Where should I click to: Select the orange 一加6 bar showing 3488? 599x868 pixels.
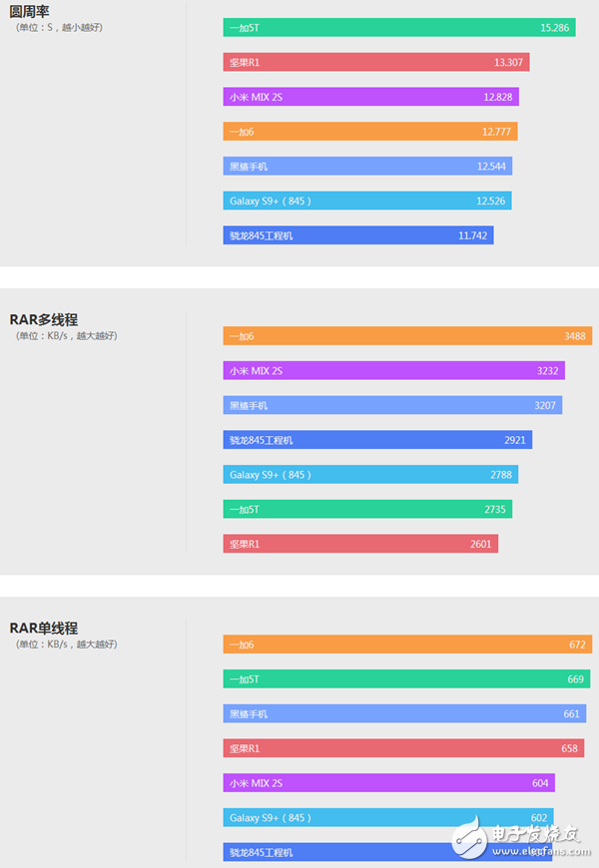(x=407, y=336)
